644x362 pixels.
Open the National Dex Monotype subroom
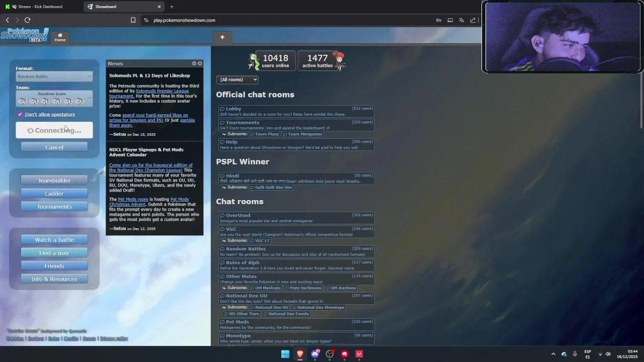click(318, 307)
